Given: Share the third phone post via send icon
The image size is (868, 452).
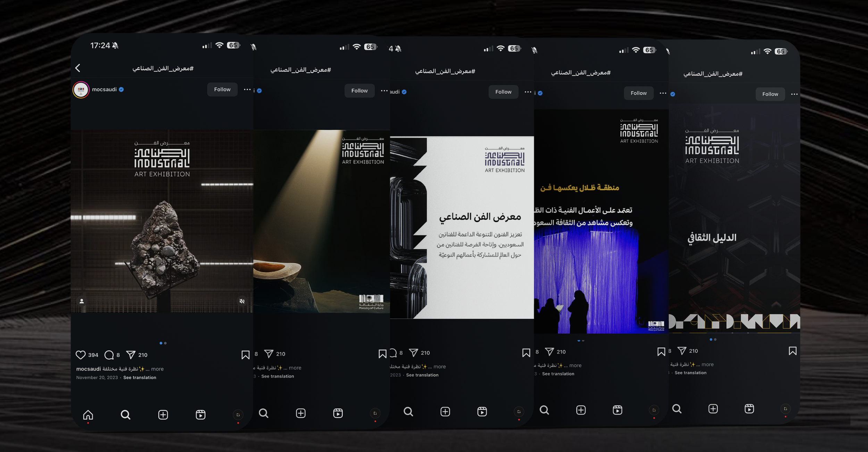Looking at the screenshot, I should (x=413, y=352).
